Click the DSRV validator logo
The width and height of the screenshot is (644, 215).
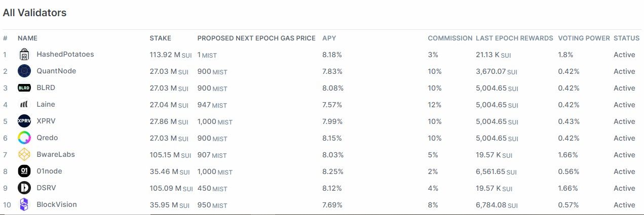coord(24,188)
